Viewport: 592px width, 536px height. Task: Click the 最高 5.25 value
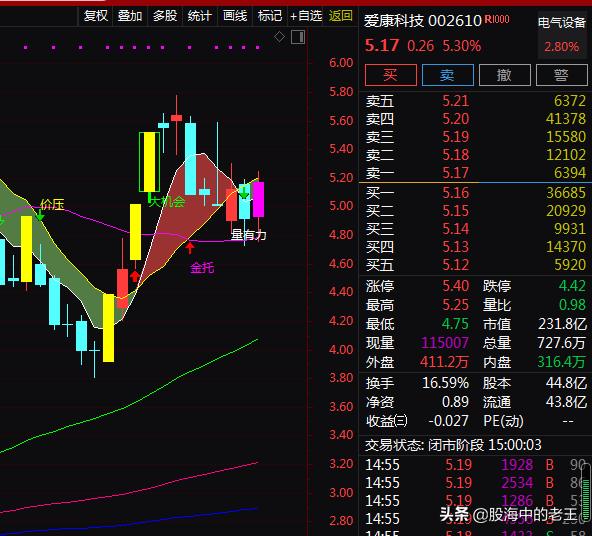point(456,305)
